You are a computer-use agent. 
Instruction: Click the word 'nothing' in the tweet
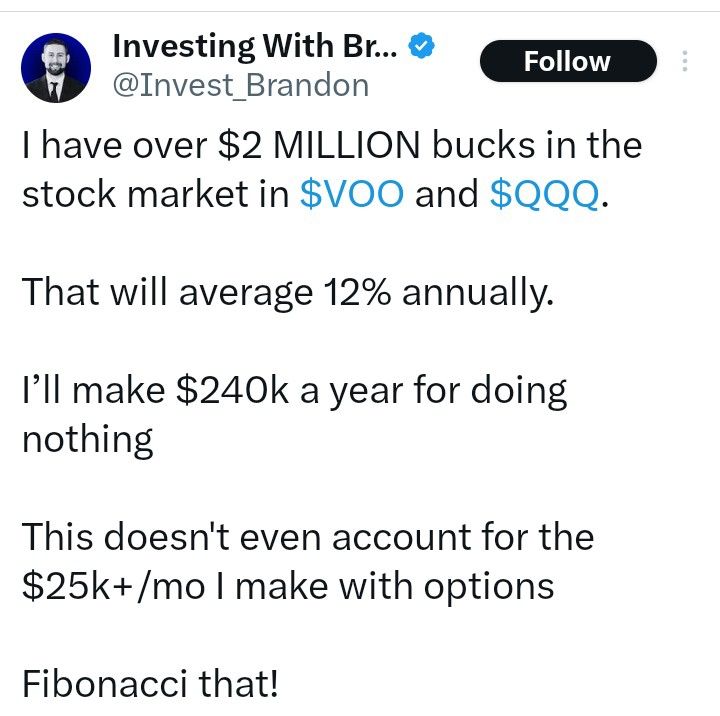(x=87, y=440)
